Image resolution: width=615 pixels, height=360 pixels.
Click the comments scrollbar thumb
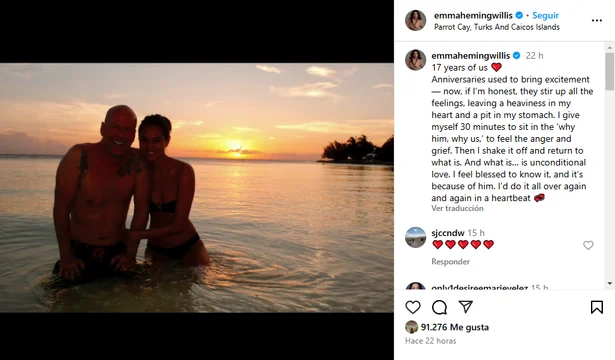(610, 71)
